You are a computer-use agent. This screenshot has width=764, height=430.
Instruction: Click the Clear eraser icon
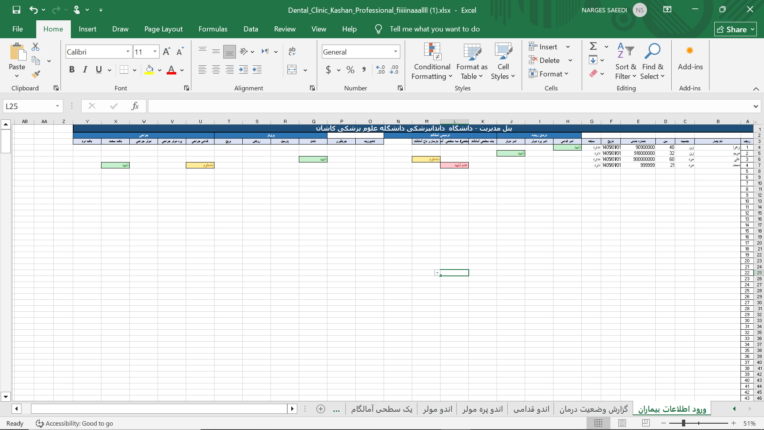[x=593, y=74]
